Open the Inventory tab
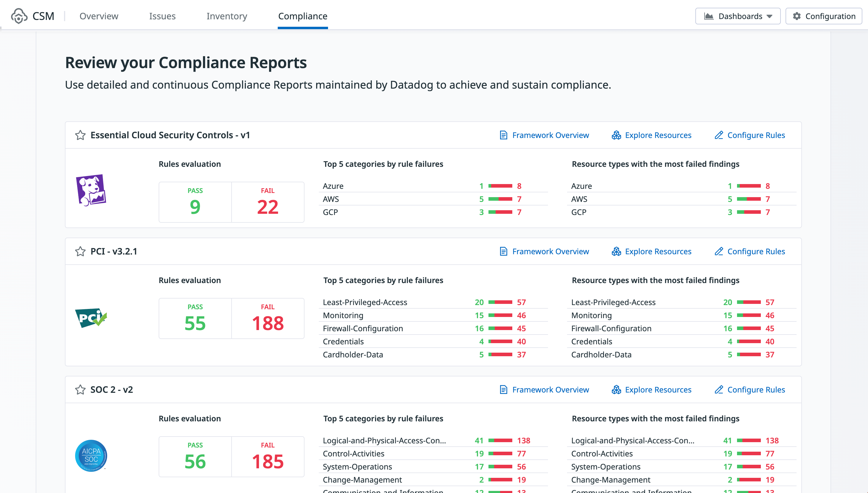This screenshot has height=493, width=868. 227,16
